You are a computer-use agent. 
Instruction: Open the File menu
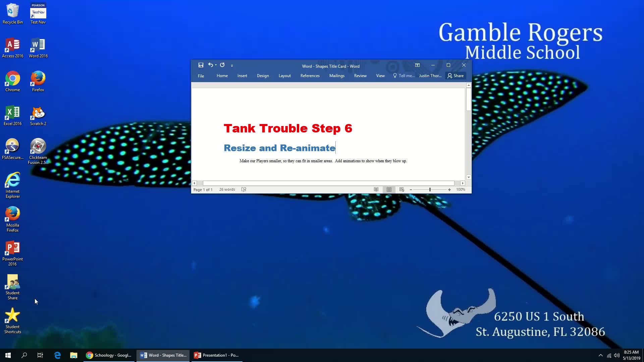click(201, 75)
